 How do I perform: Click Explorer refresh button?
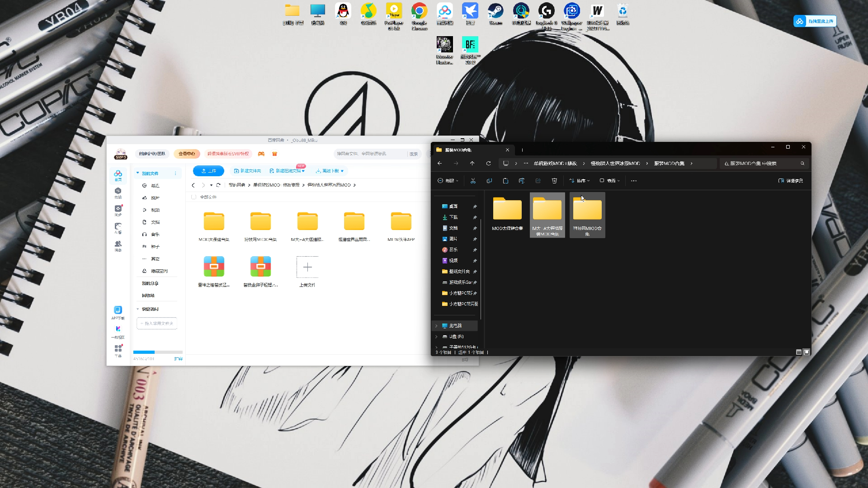click(x=488, y=164)
